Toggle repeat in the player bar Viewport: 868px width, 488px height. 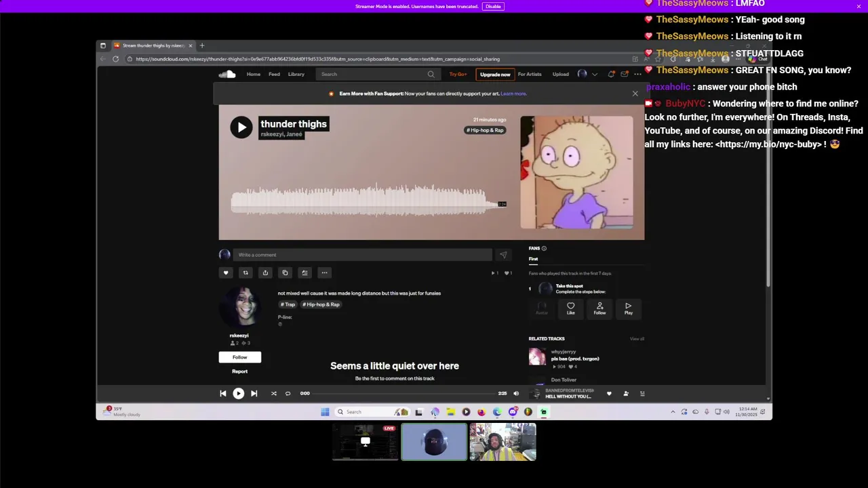click(288, 393)
